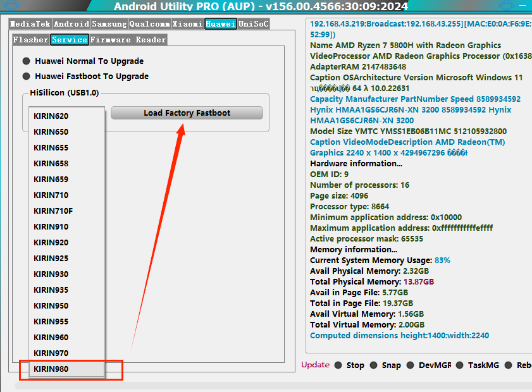Image resolution: width=532 pixels, height=392 pixels.
Task: Select Huawei Normal To Upgrade option
Action: [83, 61]
